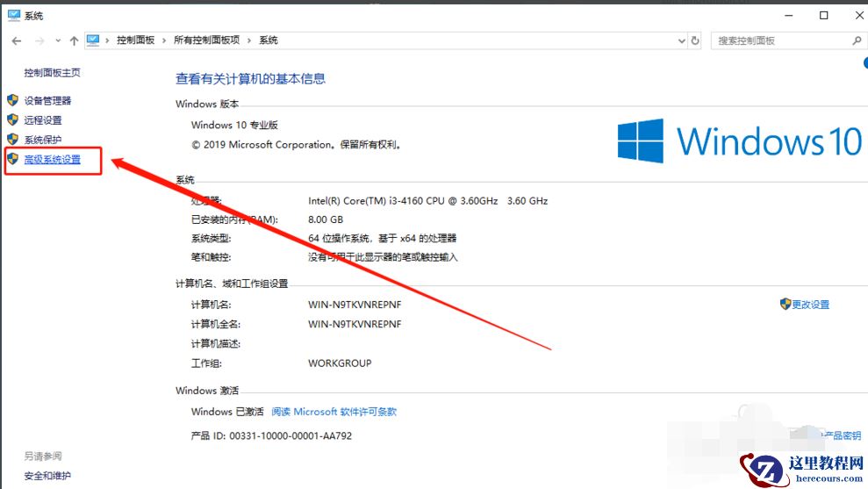Click the installed memory value 8.00 GB
Image resolution: width=868 pixels, height=489 pixels.
pyautogui.click(x=326, y=219)
